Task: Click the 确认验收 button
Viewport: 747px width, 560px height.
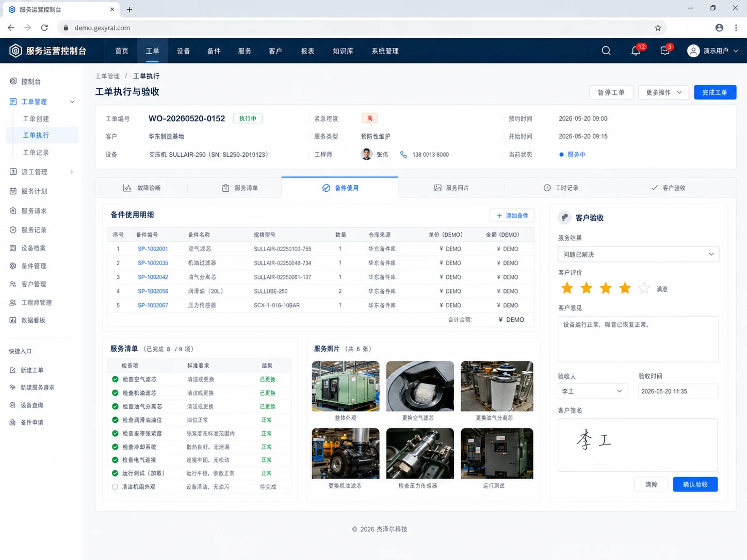Action: (x=695, y=484)
